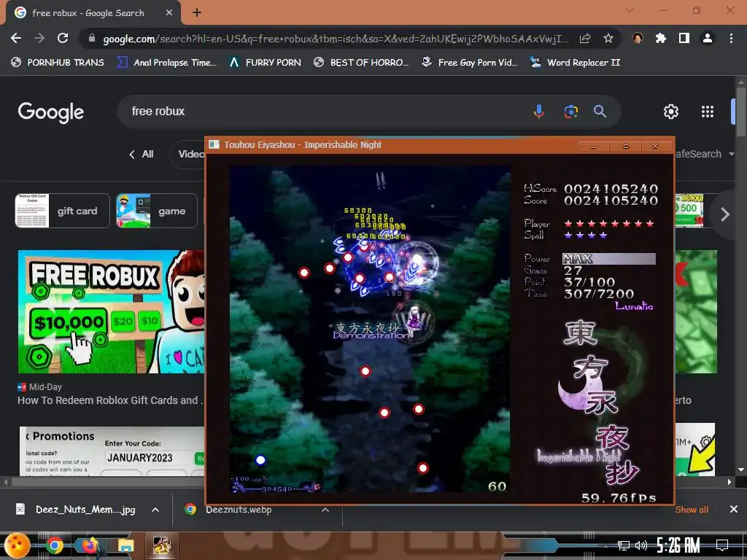Toggle the Chrome side panel
Viewport: 747px width, 560px height.
(684, 38)
